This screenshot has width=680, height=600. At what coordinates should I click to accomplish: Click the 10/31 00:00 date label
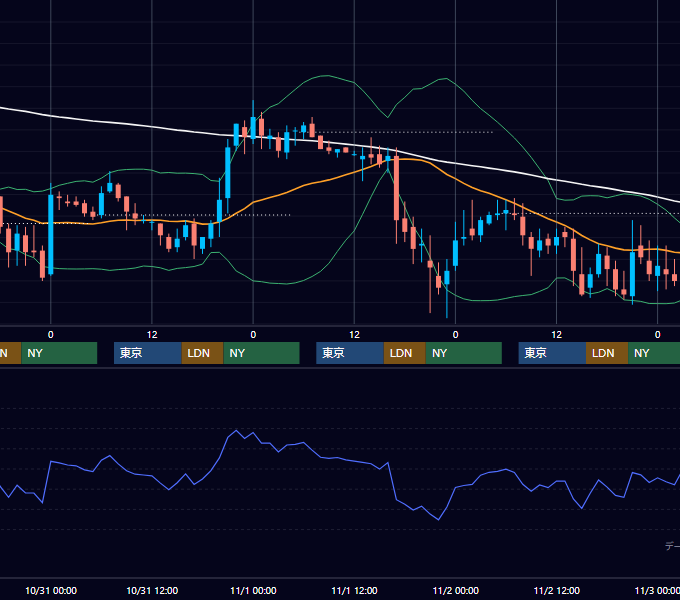click(51, 590)
